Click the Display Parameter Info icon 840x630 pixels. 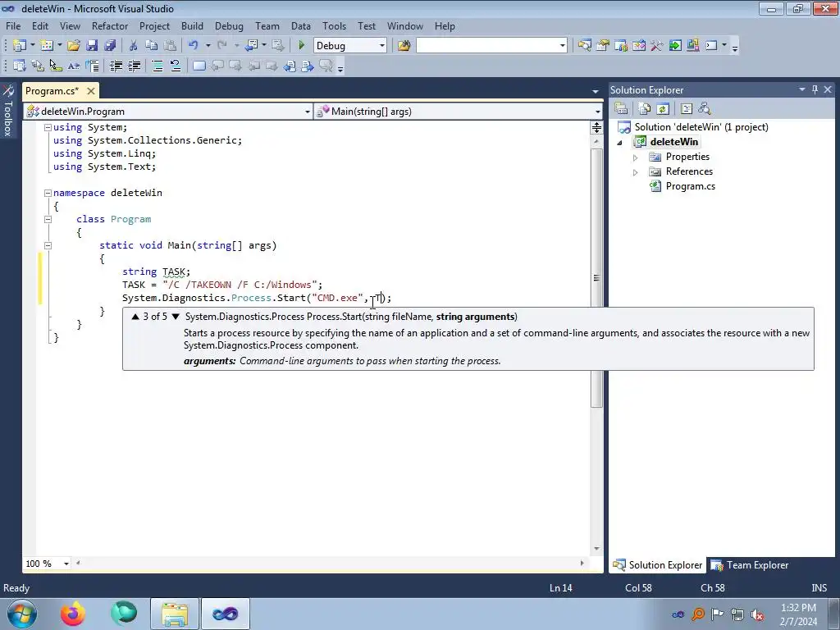pos(38,66)
